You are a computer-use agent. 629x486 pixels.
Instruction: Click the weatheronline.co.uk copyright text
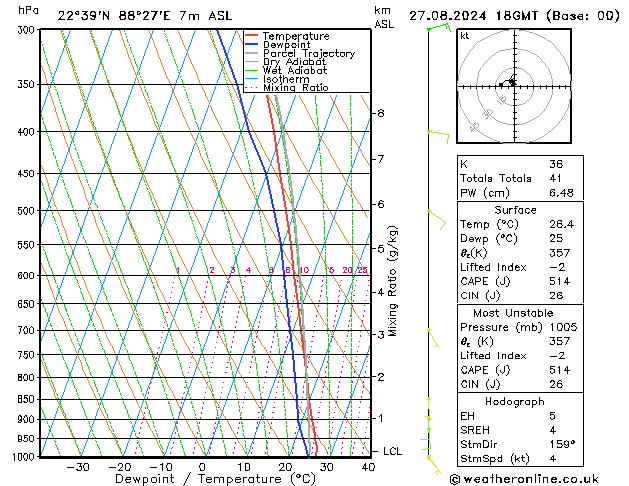coord(524,479)
